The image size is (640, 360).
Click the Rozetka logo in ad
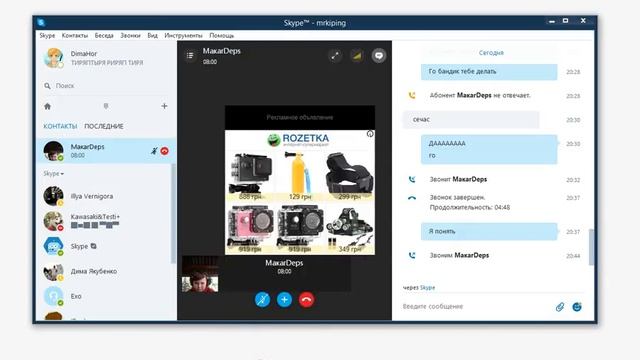(x=298, y=140)
